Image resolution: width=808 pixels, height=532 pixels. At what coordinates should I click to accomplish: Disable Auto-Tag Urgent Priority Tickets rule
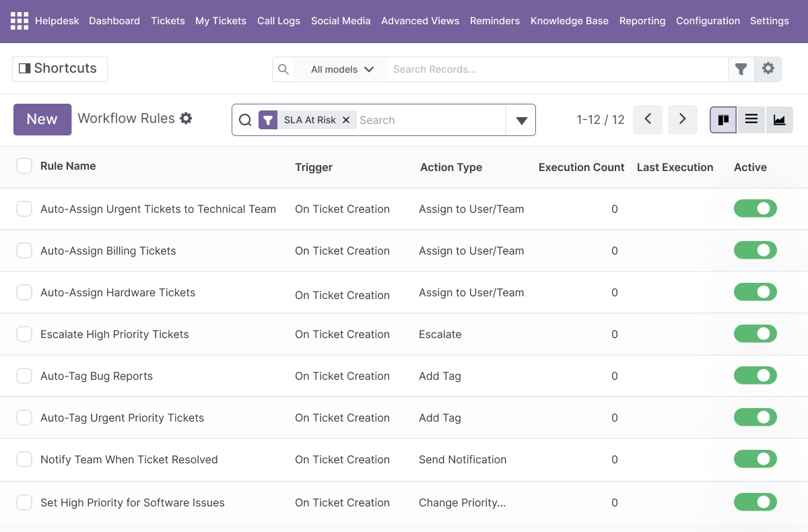coord(755,418)
